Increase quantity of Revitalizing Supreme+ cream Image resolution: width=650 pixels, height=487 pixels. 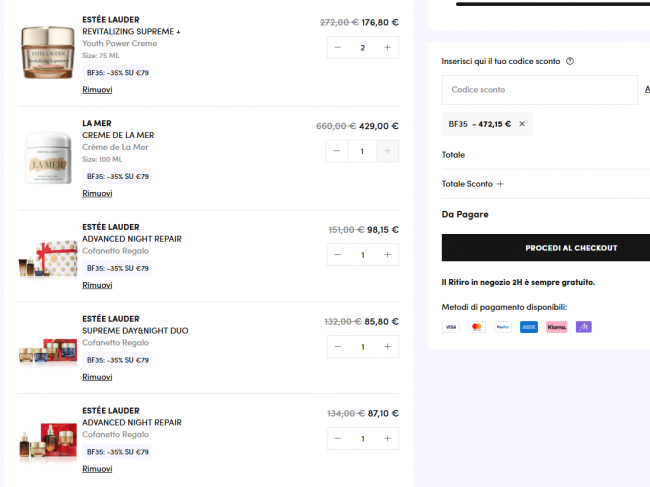(x=387, y=47)
